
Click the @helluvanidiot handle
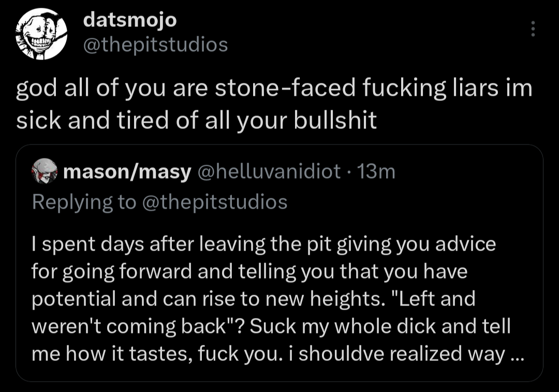(x=270, y=171)
